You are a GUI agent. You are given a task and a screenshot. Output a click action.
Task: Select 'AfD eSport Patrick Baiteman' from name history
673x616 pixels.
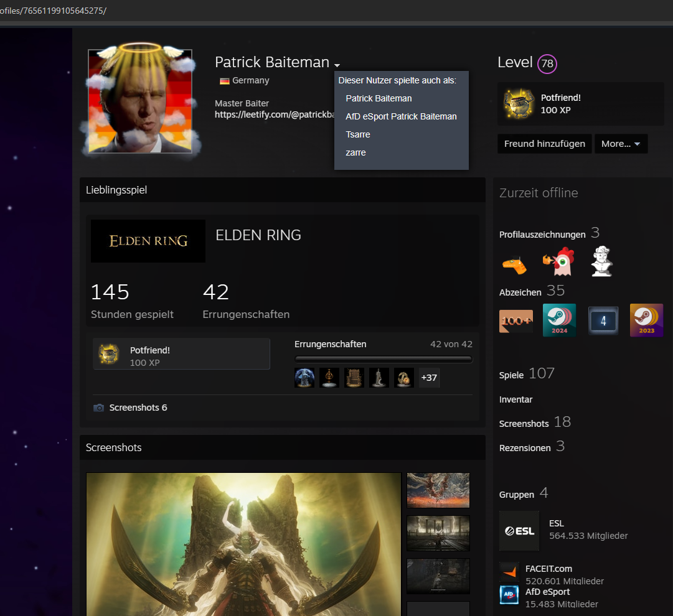[401, 116]
